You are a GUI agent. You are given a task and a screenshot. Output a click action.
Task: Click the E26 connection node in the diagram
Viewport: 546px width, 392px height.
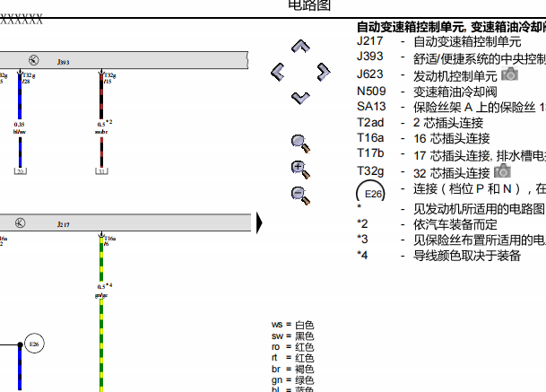34,344
